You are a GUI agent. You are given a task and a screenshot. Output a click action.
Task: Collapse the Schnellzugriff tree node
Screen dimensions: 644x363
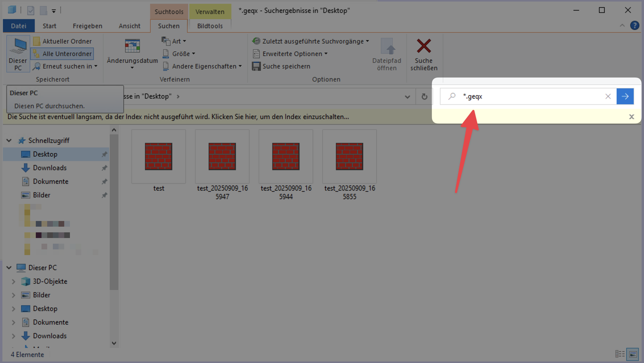(9, 140)
